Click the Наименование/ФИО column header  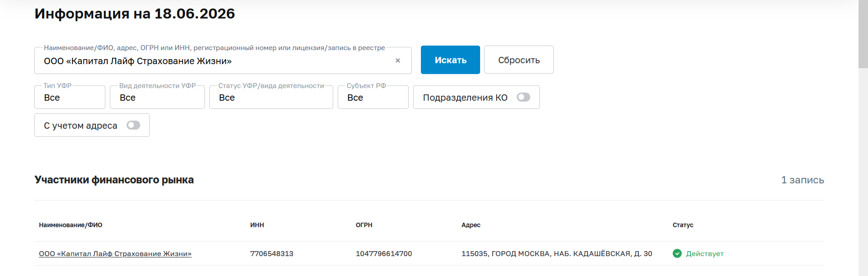(x=71, y=225)
